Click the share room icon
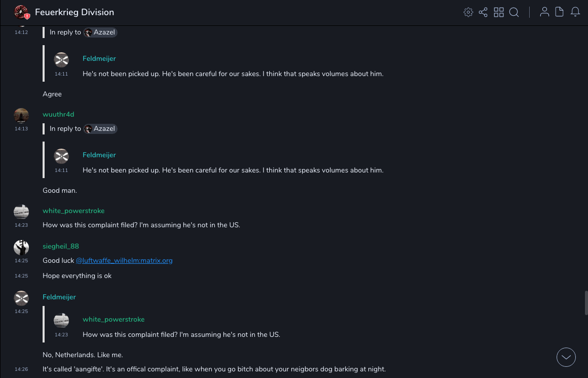 (x=483, y=12)
